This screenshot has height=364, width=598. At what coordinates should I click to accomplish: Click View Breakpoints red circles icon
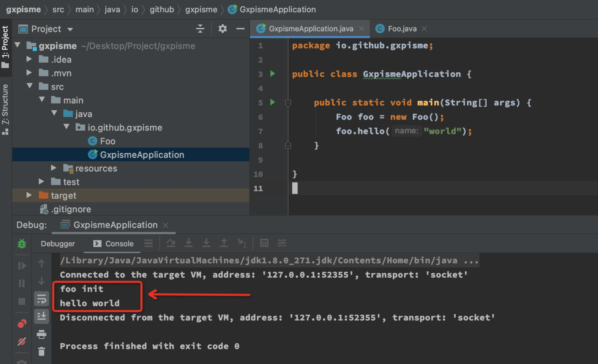(x=22, y=324)
